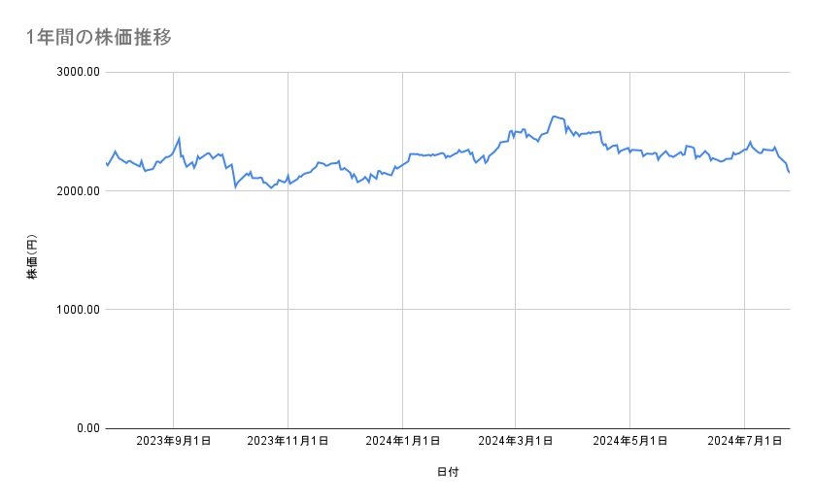Select the 2024年7月1日 date label
The height and width of the screenshot is (504, 815).
[x=745, y=442]
